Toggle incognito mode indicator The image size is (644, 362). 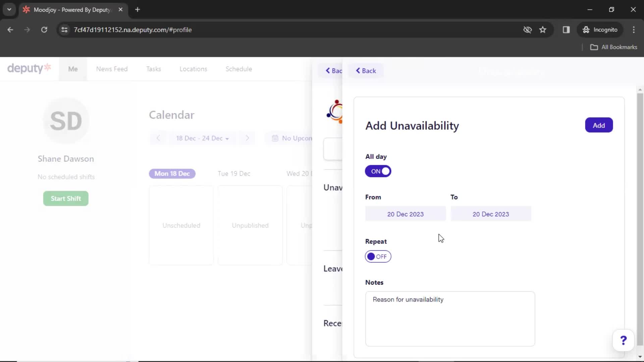[x=601, y=29]
